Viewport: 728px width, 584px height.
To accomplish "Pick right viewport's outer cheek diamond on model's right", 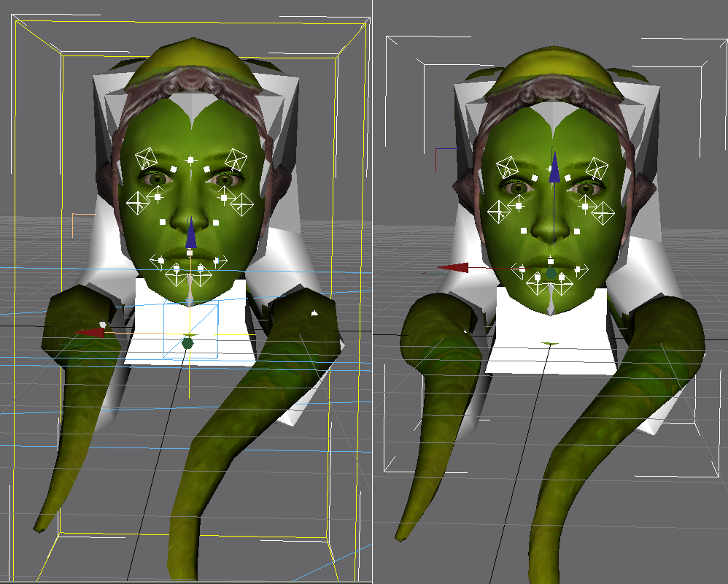I will pos(500,211).
